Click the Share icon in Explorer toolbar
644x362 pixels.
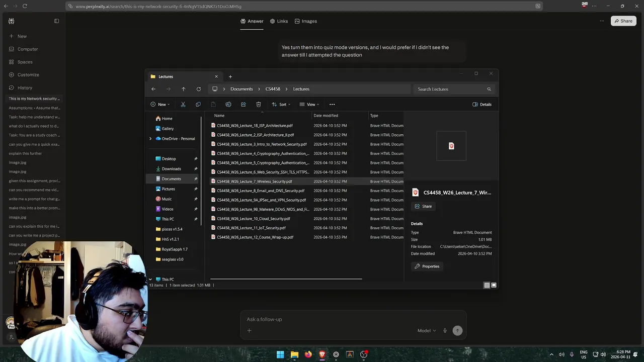click(244, 105)
